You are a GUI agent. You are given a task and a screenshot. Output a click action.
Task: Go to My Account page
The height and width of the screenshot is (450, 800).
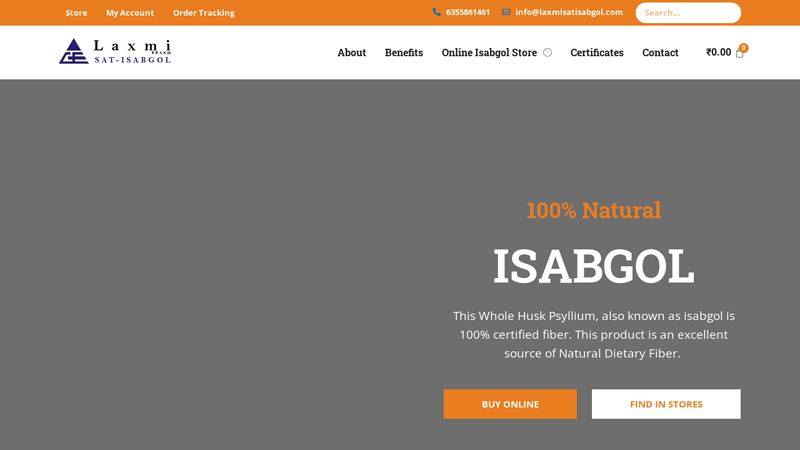click(x=130, y=13)
